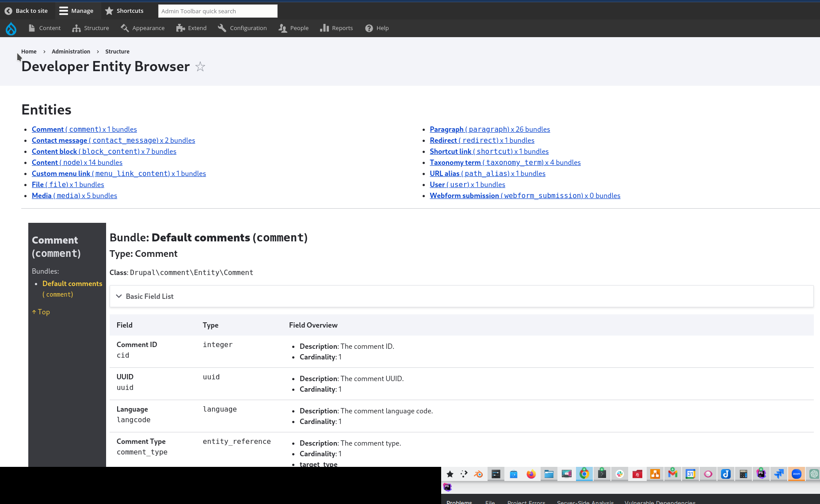820x504 pixels.
Task: Open Google Calendar taskbar icon
Action: click(690, 474)
